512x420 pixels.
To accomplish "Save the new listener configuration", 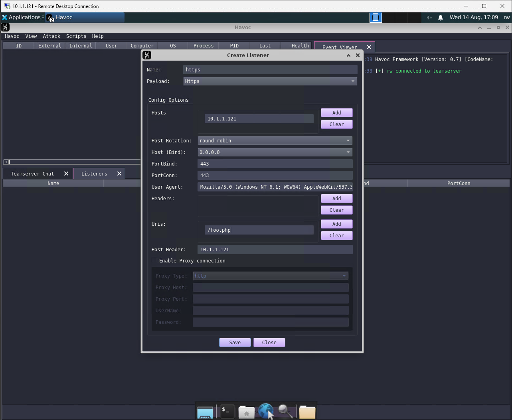I will [x=235, y=343].
